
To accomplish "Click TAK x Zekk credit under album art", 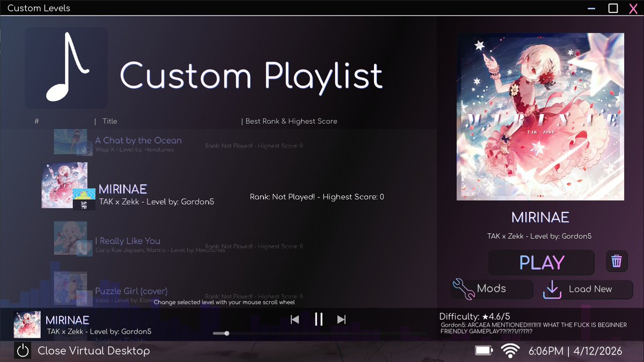I will click(539, 236).
